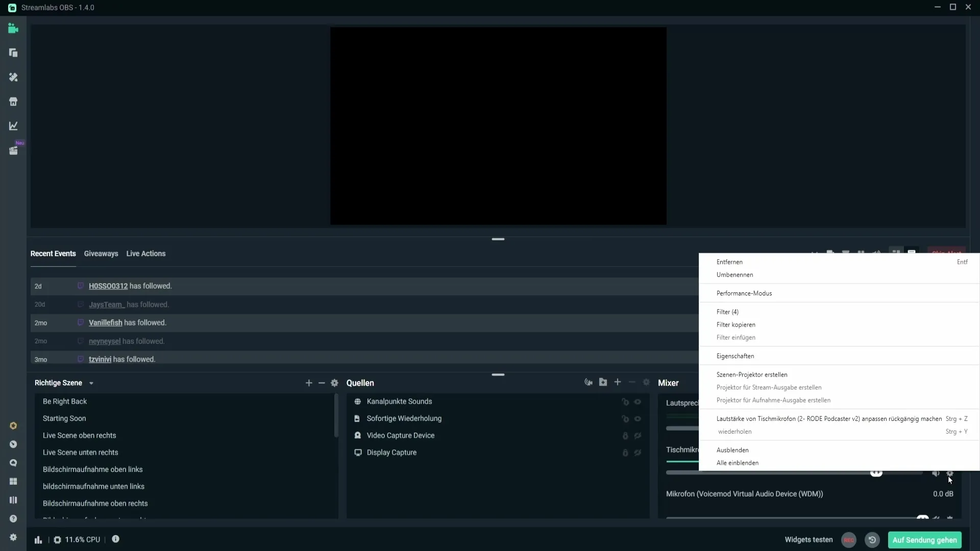The image size is (980, 551).
Task: Toggle visibility of Kanalpunkte Sounds
Action: click(x=638, y=402)
